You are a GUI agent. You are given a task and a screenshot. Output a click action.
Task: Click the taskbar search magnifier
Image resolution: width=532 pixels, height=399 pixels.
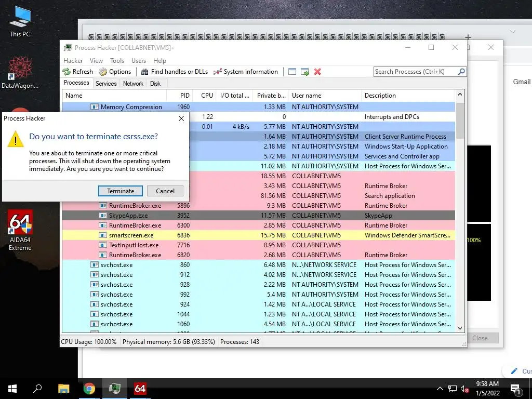[37, 389]
